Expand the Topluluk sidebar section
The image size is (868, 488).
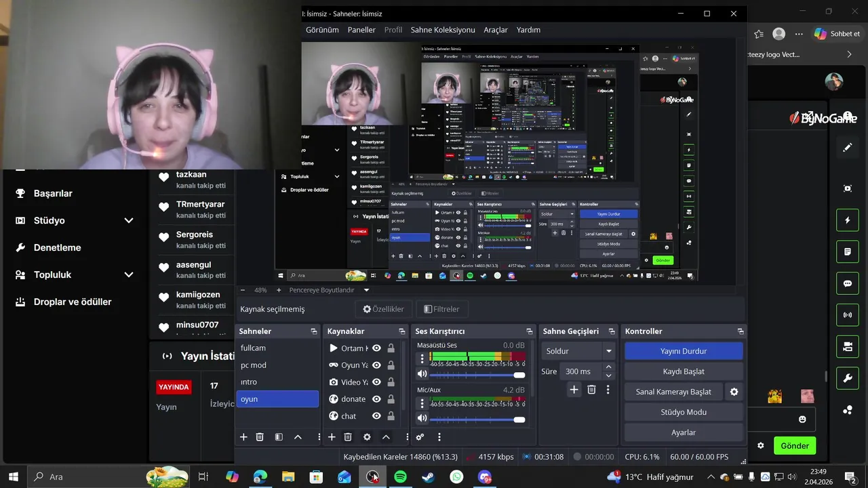128,274
